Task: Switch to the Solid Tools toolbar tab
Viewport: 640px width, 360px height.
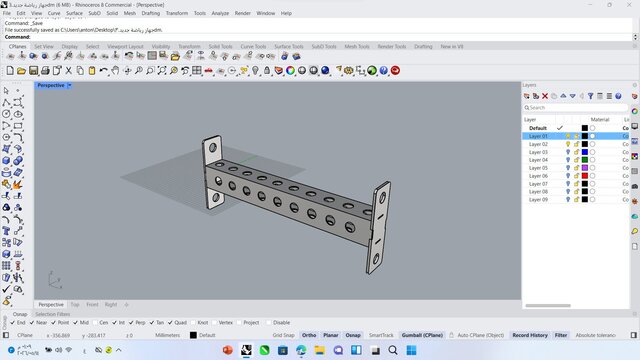Action: 220,47
